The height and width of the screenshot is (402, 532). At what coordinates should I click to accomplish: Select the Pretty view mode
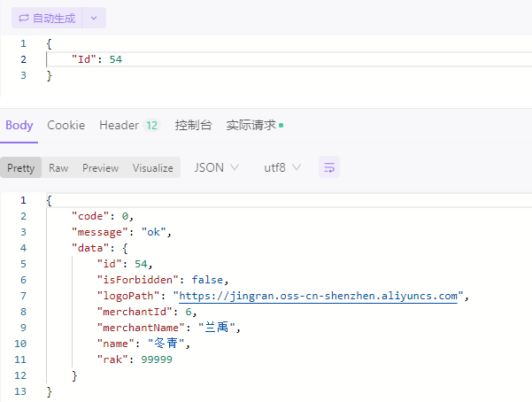(21, 167)
